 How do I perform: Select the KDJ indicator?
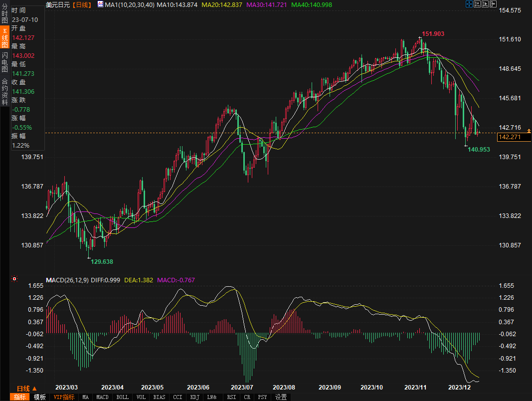(x=194, y=397)
